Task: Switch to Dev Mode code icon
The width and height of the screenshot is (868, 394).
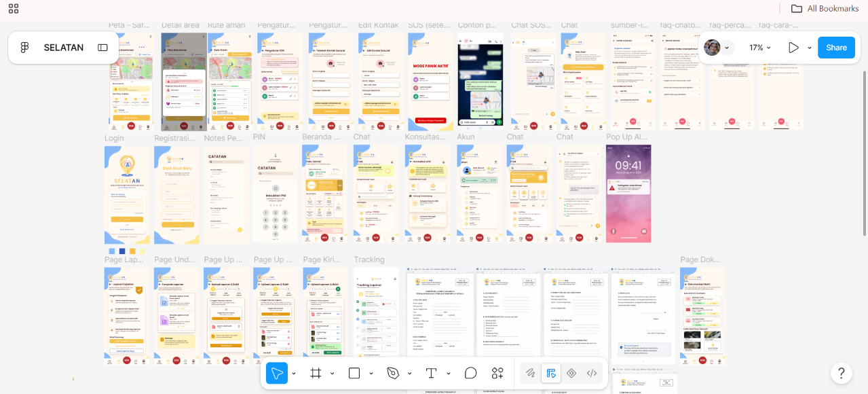Action: tap(591, 373)
